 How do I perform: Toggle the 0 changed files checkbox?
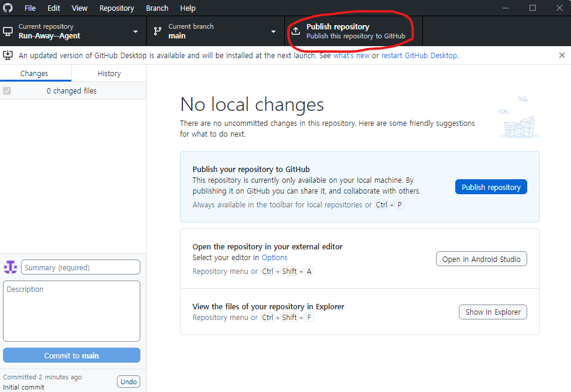click(x=7, y=91)
